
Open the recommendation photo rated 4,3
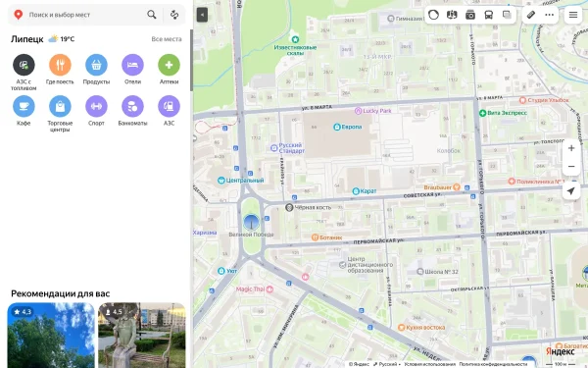[51, 336]
